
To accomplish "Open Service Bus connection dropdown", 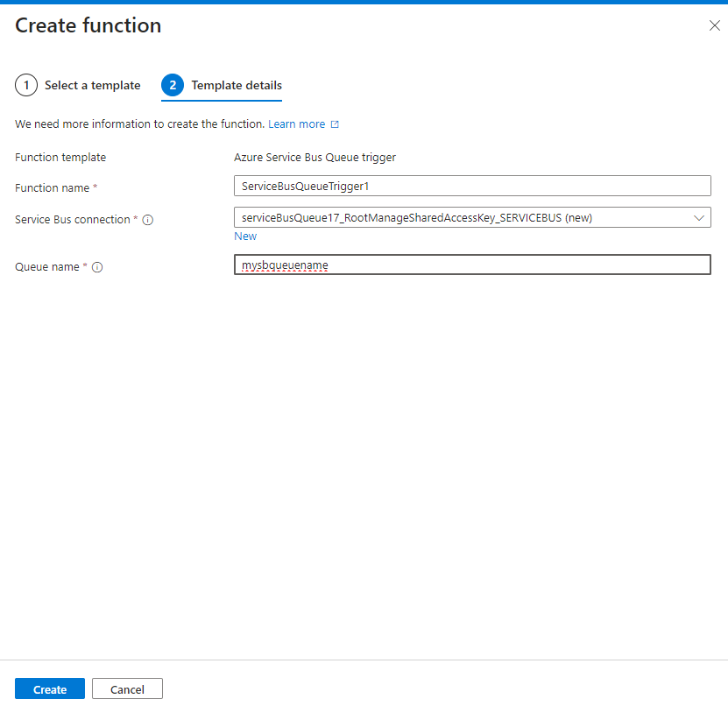I will 472,218.
